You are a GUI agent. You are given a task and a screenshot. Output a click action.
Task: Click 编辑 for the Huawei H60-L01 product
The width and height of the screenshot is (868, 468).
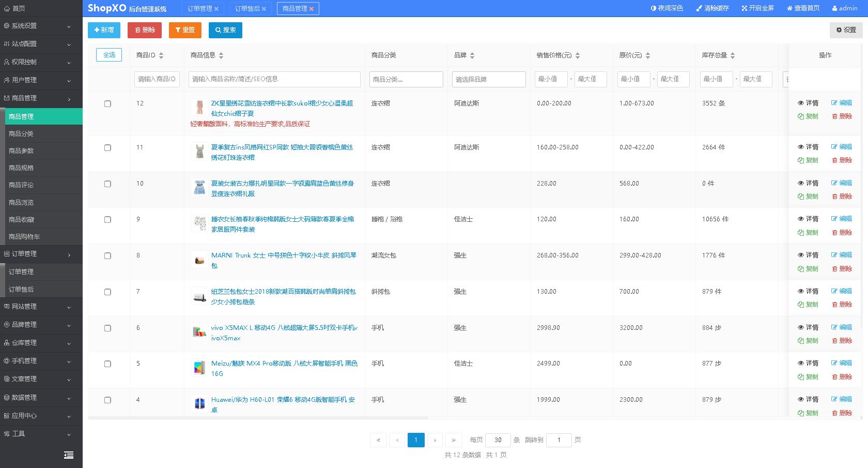pyautogui.click(x=842, y=399)
